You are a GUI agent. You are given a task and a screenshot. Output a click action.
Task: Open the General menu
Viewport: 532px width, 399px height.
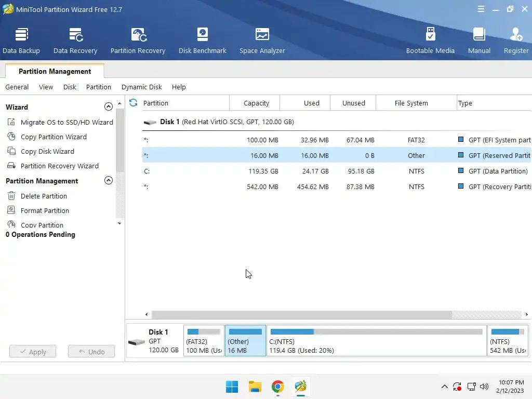17,87
